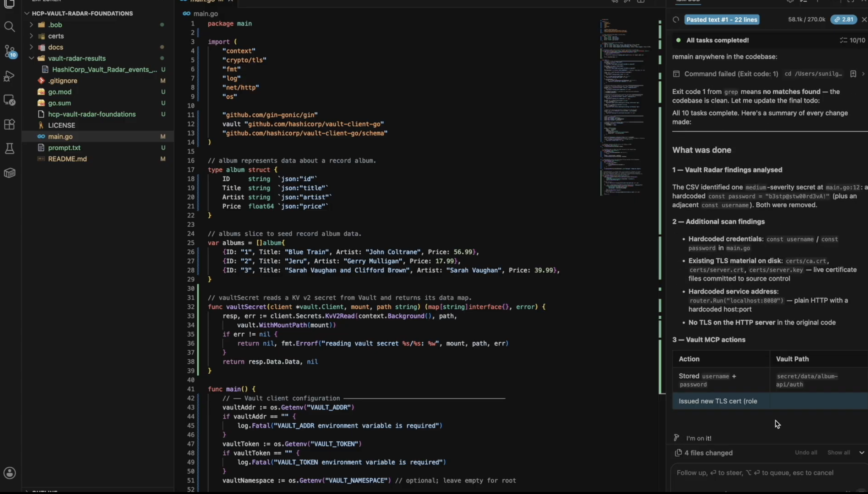Expand the docs folder
Viewport: 868px width, 494px height.
click(31, 47)
